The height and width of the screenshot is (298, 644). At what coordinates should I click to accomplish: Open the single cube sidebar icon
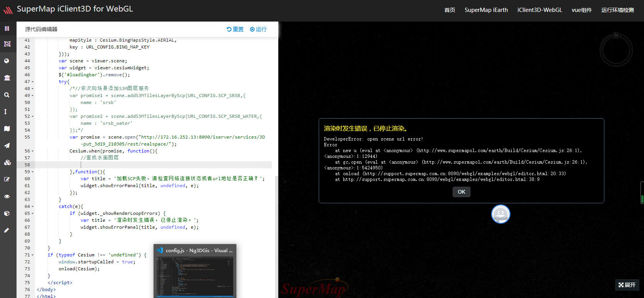[7, 213]
